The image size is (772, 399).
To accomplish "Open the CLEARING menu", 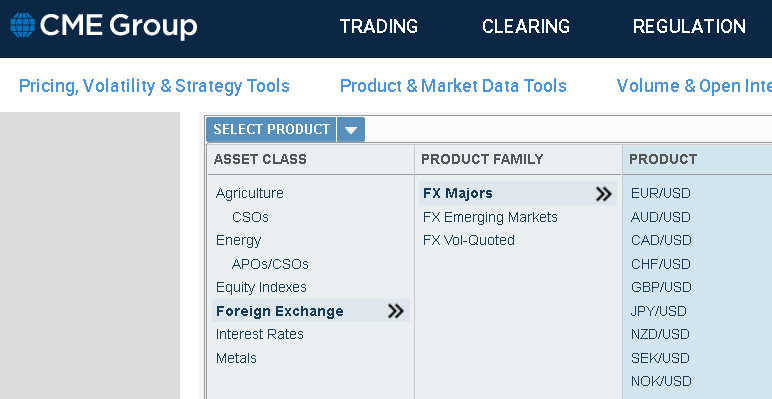I will pos(526,26).
